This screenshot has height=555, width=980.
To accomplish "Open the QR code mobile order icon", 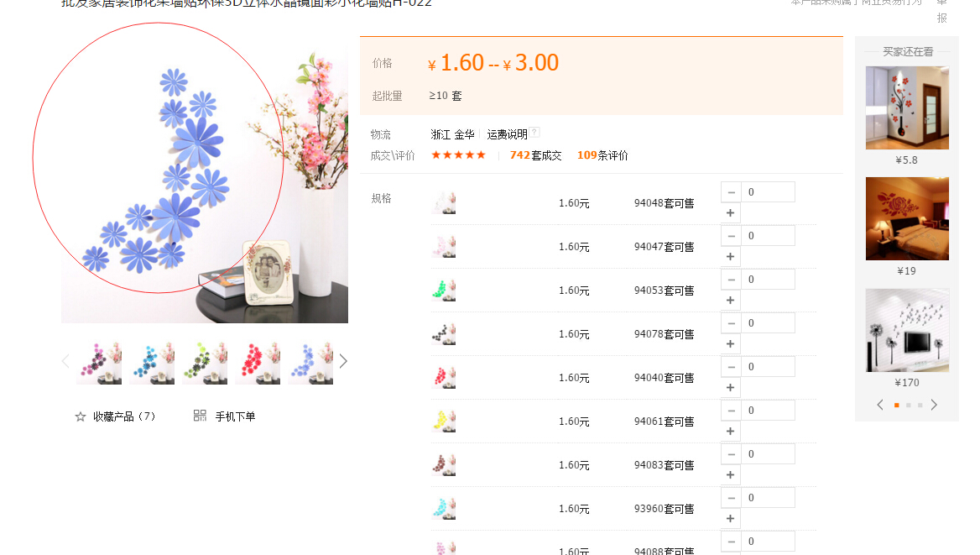I will 200,416.
